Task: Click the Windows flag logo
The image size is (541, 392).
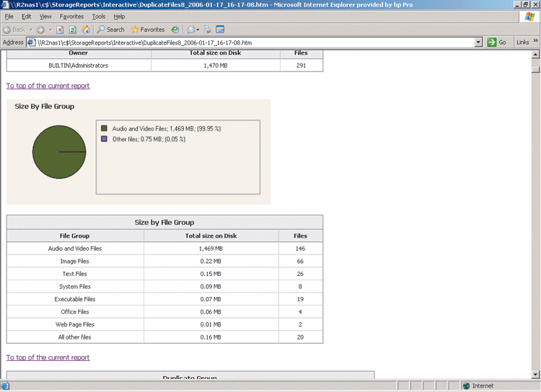Action: [x=529, y=17]
